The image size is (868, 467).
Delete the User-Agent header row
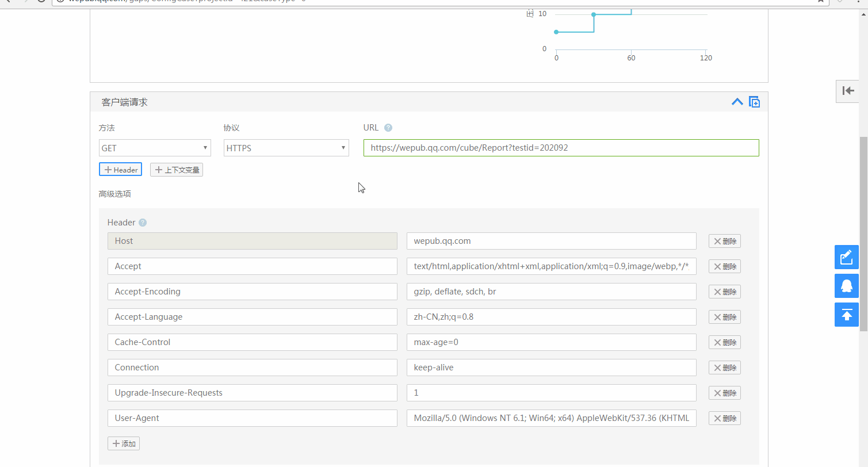(x=724, y=418)
